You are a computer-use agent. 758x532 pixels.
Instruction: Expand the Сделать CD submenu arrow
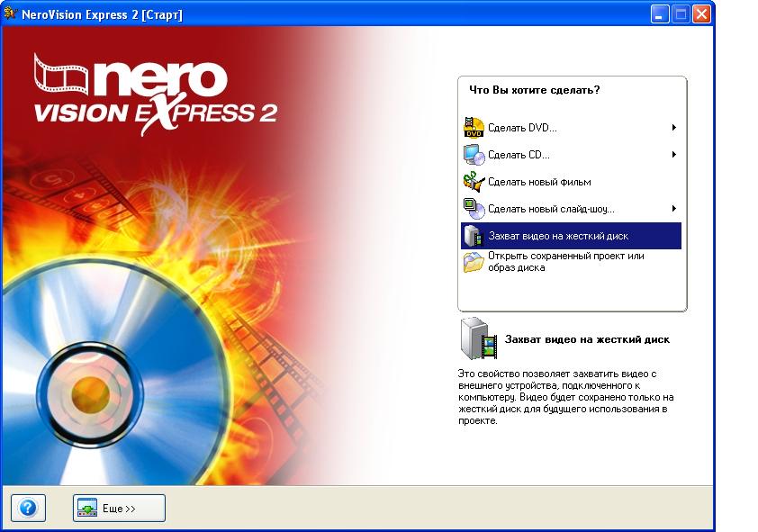click(x=674, y=155)
